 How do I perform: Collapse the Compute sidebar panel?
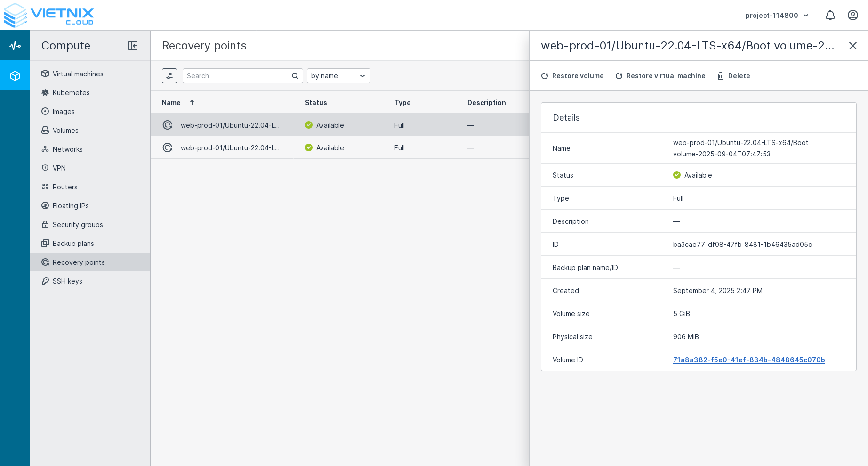click(133, 46)
